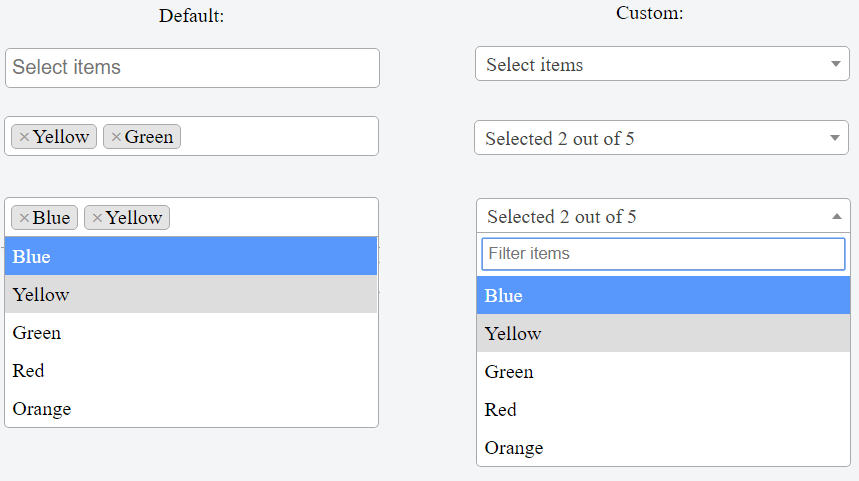Choose Red in the default dropdown list
859x481 pixels.
pyautogui.click(x=190, y=371)
